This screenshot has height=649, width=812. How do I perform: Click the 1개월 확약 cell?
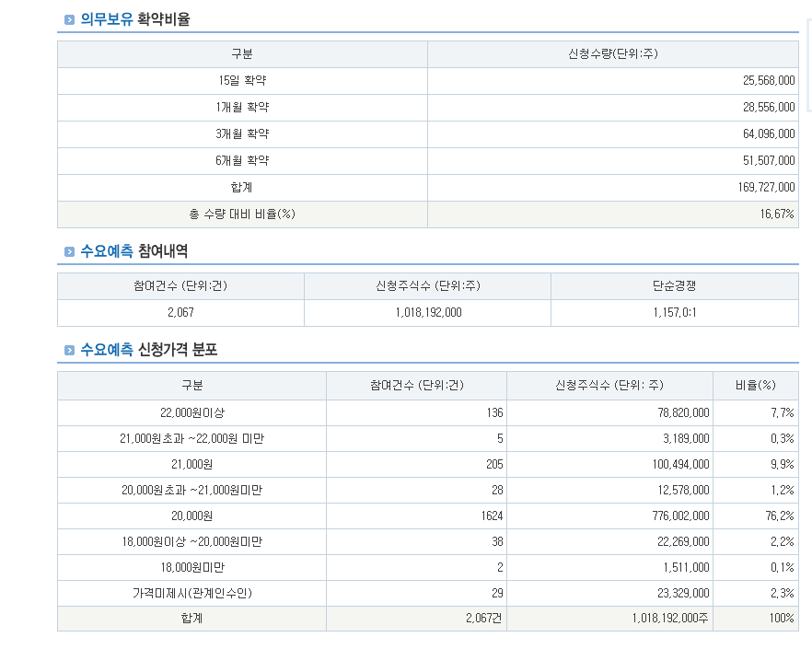242,107
